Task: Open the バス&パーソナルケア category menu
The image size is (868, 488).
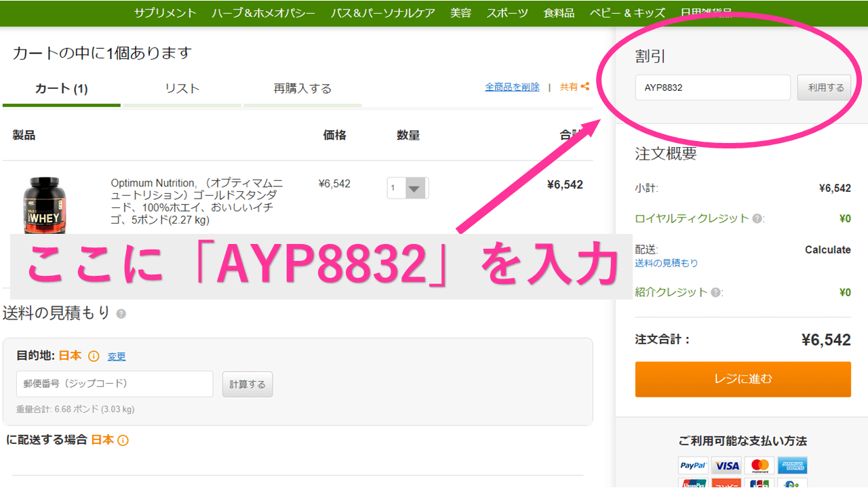Action: (x=383, y=13)
